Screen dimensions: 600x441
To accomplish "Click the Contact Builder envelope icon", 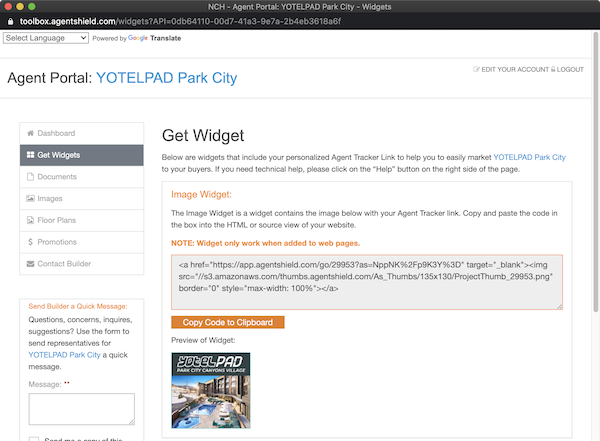I will click(x=30, y=264).
